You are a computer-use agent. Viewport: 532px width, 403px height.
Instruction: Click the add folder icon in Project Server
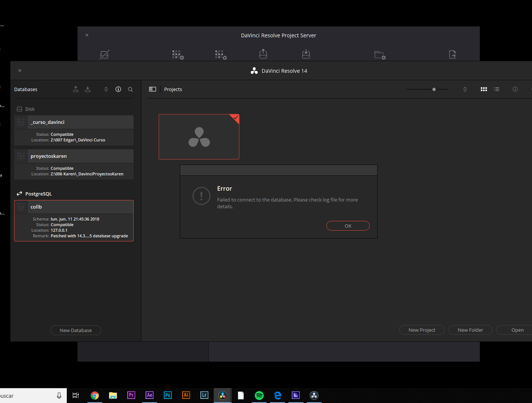click(x=380, y=55)
